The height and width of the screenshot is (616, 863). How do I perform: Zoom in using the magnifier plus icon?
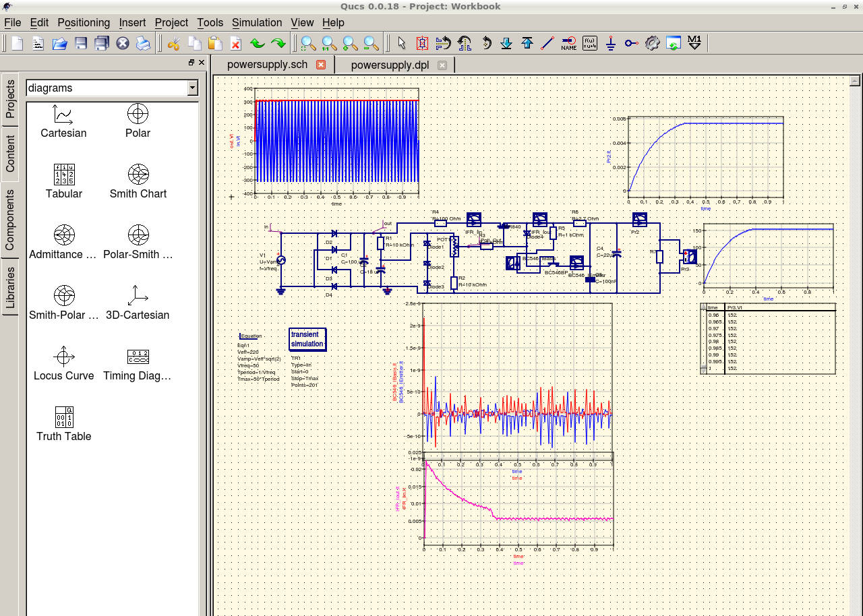point(350,44)
